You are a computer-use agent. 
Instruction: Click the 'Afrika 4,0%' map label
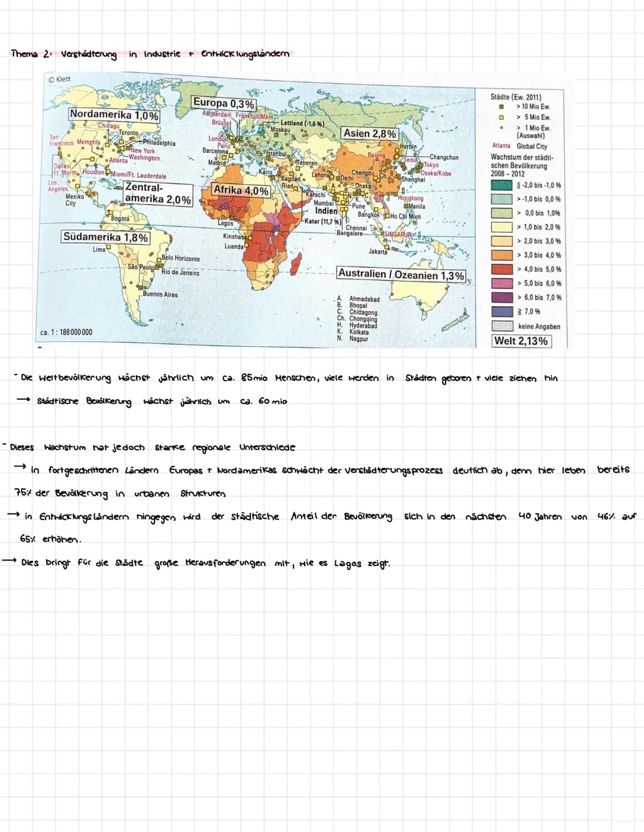click(241, 190)
